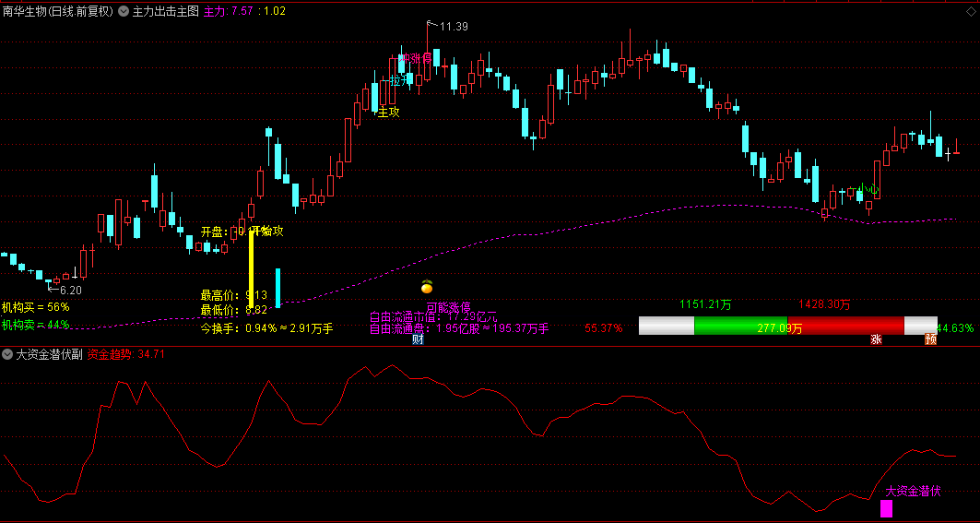Open the 大资金潜伏副 indicator dropdown arrow
This screenshot has height=523, width=980.
6,354
